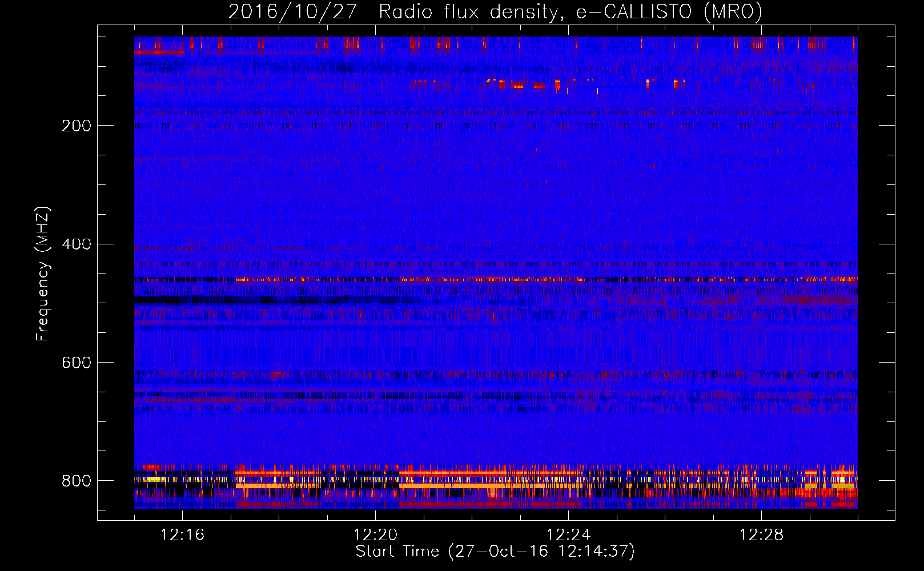The width and height of the screenshot is (924, 571).
Task: Click the 800 frequency tick label
Action: click(x=77, y=481)
